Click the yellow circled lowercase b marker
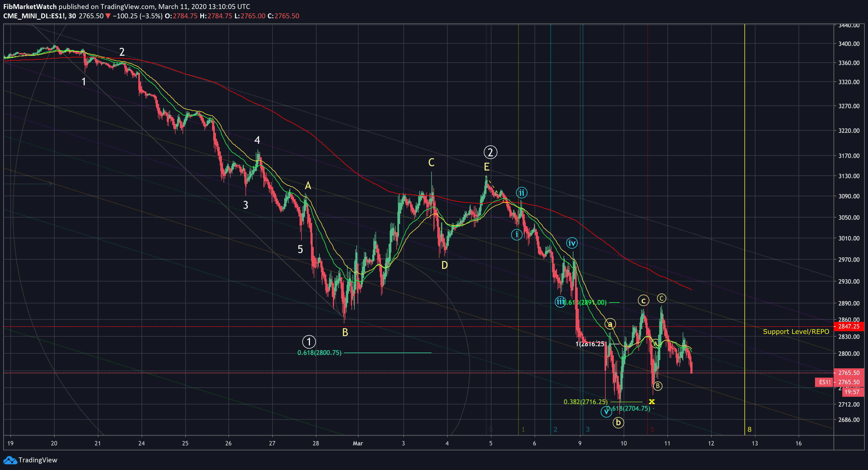Image resolution: width=868 pixels, height=470 pixels. [x=618, y=422]
